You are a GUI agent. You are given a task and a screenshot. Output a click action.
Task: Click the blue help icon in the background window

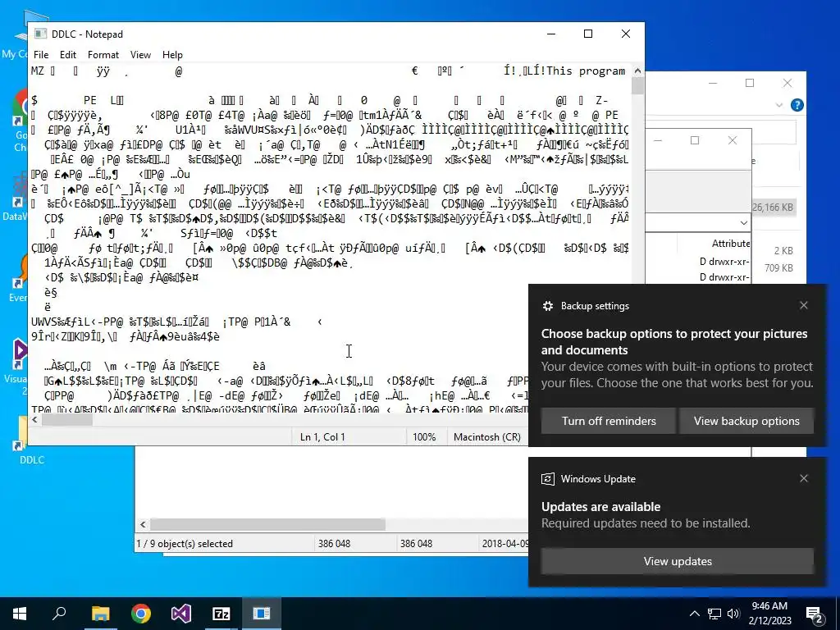797,105
